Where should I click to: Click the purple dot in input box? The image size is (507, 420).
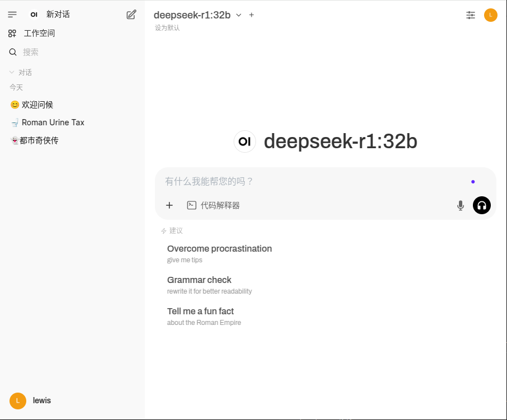[473, 182]
